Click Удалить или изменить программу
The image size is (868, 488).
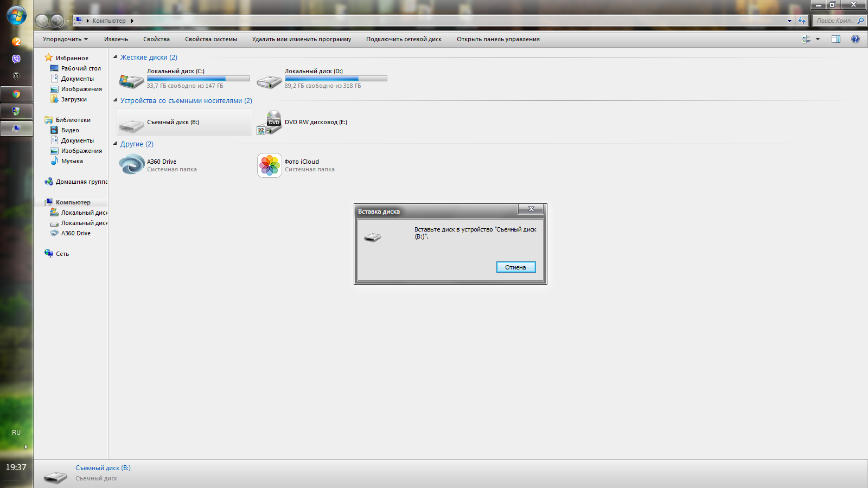pyautogui.click(x=301, y=39)
